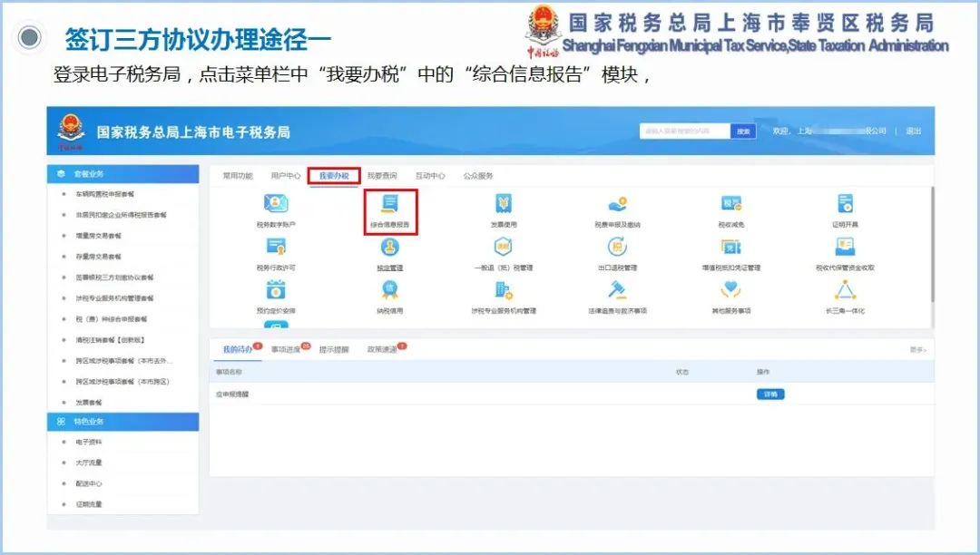The height and width of the screenshot is (555, 980).
Task: Open the 证明开具 icon
Action: coord(845,204)
